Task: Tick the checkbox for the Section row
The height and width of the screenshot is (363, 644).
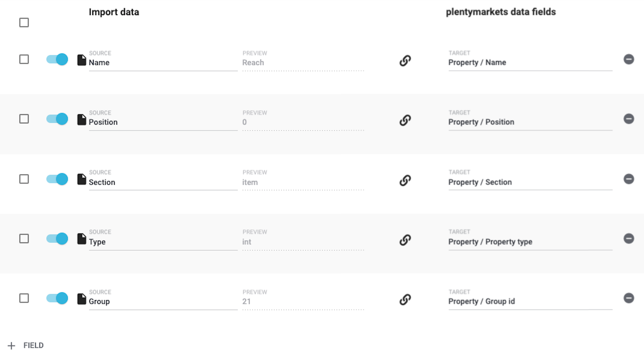Action: coord(24,179)
